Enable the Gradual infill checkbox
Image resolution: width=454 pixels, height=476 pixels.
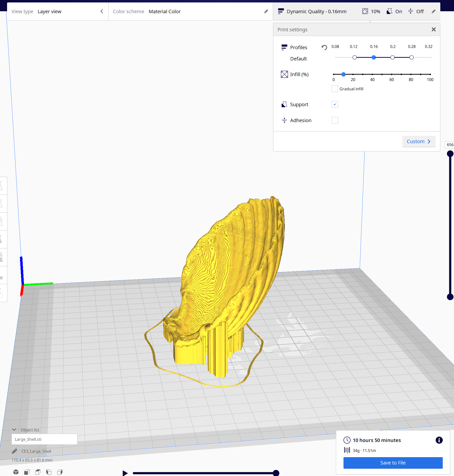tap(335, 89)
